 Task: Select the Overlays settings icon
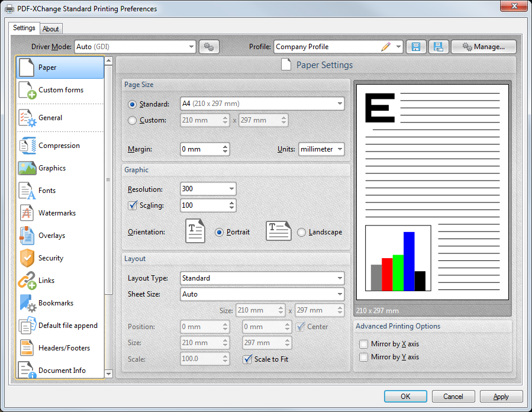[26, 236]
